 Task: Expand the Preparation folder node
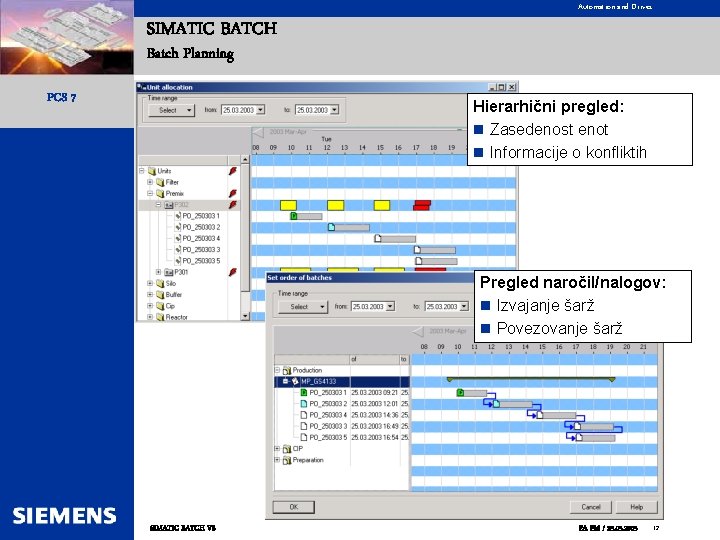(277, 460)
